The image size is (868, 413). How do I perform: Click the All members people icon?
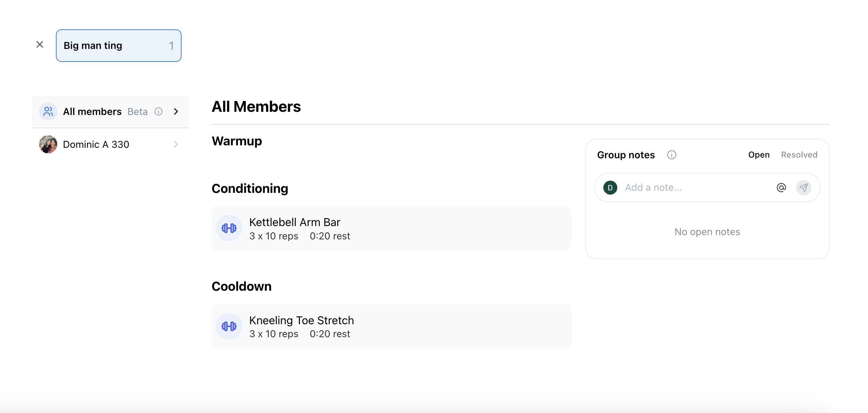pyautogui.click(x=48, y=111)
